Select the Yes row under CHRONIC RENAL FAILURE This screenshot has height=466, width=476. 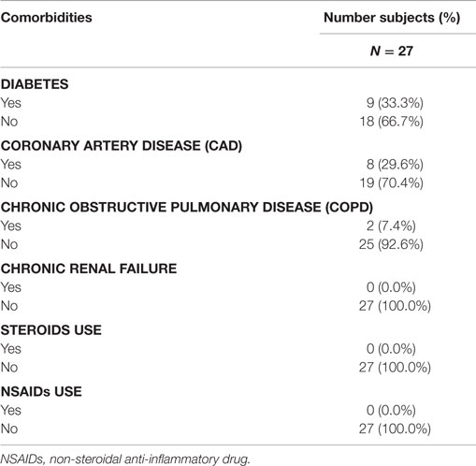238,287
